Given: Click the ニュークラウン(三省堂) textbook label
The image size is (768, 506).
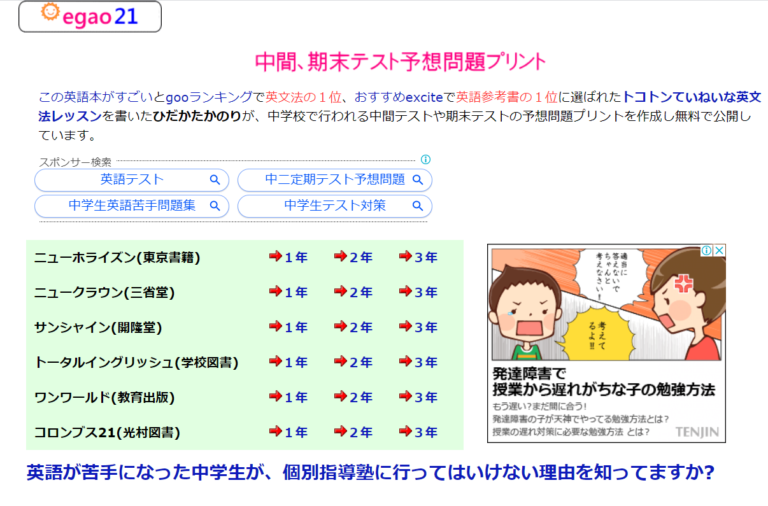Looking at the screenshot, I should (104, 293).
